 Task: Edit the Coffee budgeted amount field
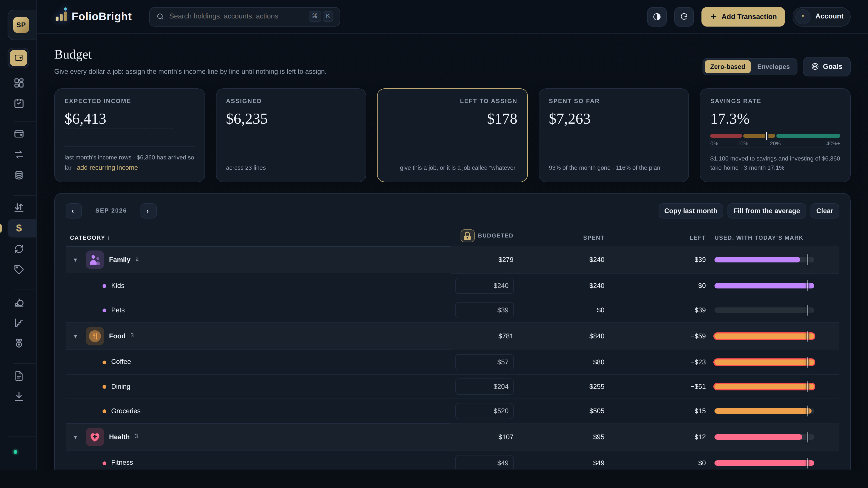click(x=484, y=362)
